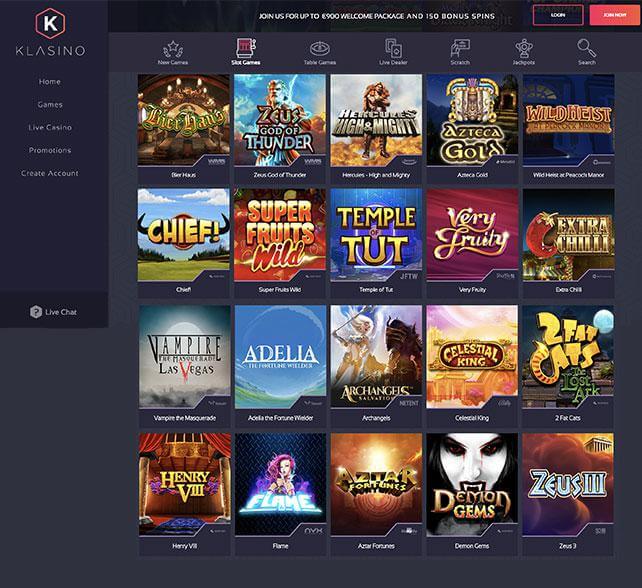Click the Login button
Viewport: 642px width, 588px height.
(x=558, y=15)
